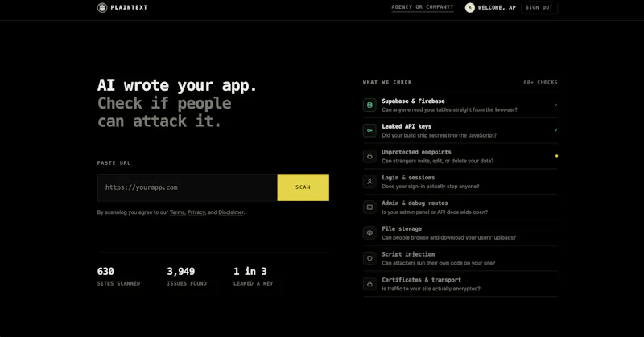Click 'Can strangers write, edit, or delete' description
The height and width of the screenshot is (337, 644).
click(x=438, y=161)
